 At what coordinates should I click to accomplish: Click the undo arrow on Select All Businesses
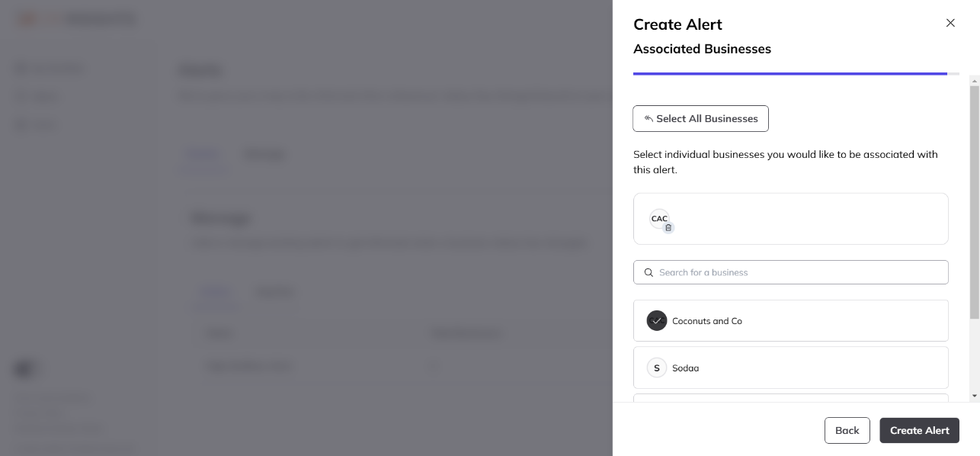[649, 118]
